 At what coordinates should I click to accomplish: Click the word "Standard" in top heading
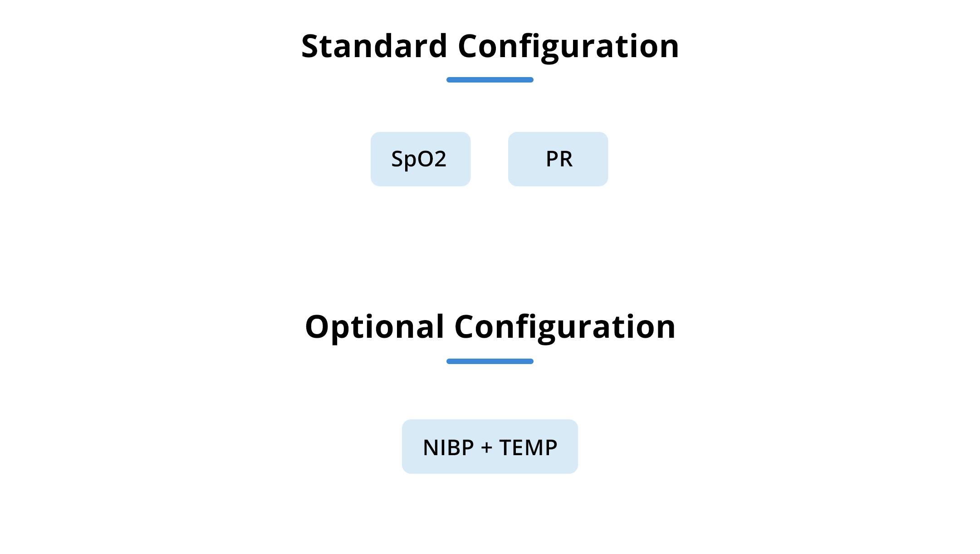tap(374, 46)
